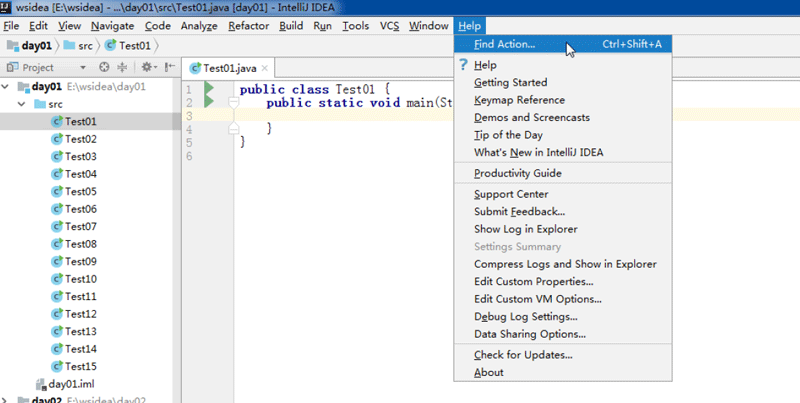Click the question mark Help icon in menu
The image size is (800, 403).
pyautogui.click(x=463, y=65)
